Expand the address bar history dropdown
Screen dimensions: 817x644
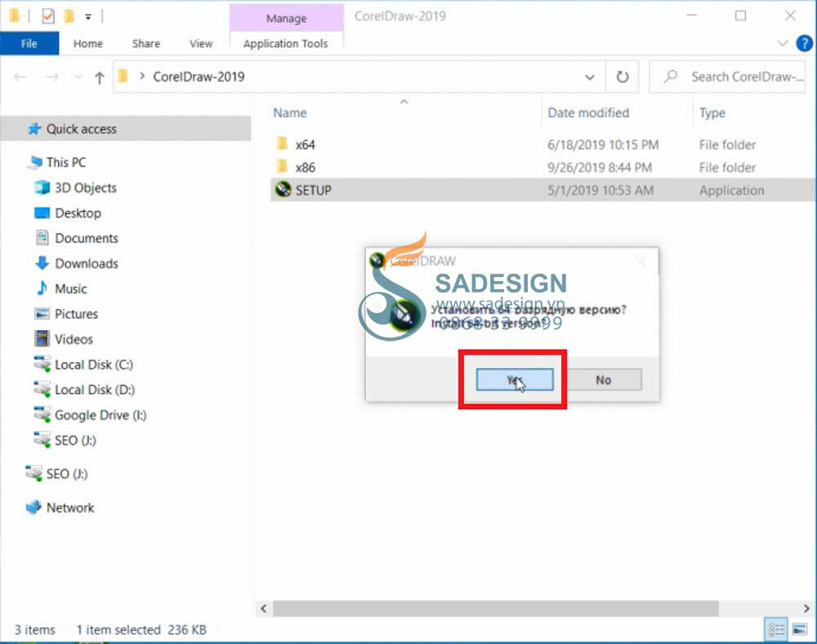point(589,77)
